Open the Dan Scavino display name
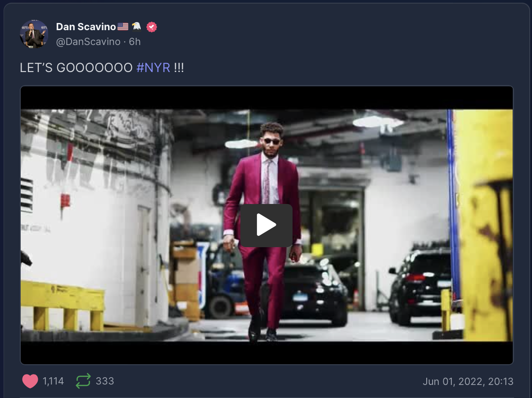The width and height of the screenshot is (532, 398). pyautogui.click(x=86, y=27)
